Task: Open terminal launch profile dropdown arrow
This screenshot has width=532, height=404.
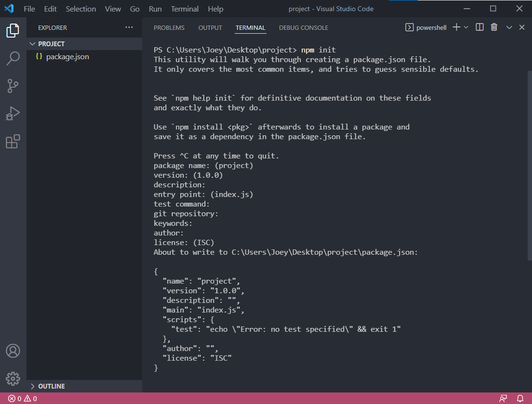Action: click(x=466, y=27)
